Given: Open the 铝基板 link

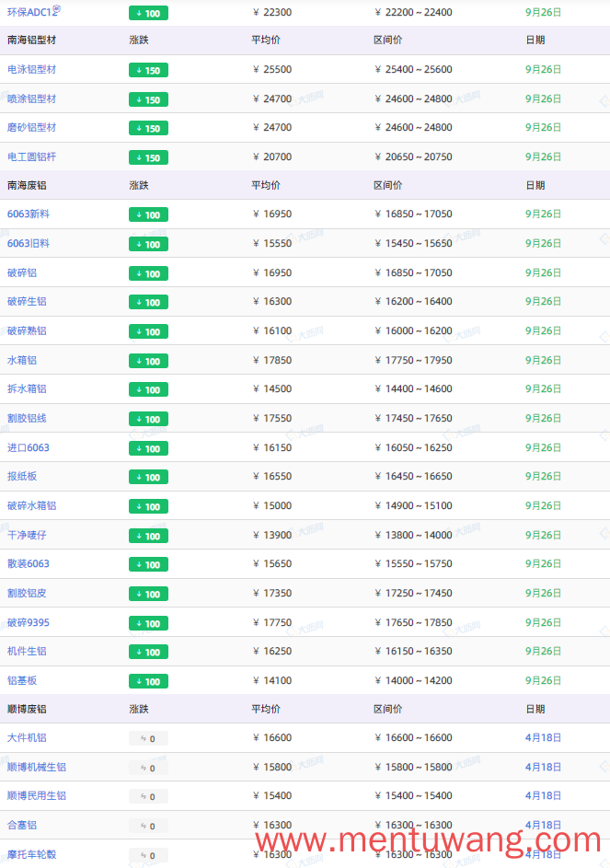Looking at the screenshot, I should 21,681.
